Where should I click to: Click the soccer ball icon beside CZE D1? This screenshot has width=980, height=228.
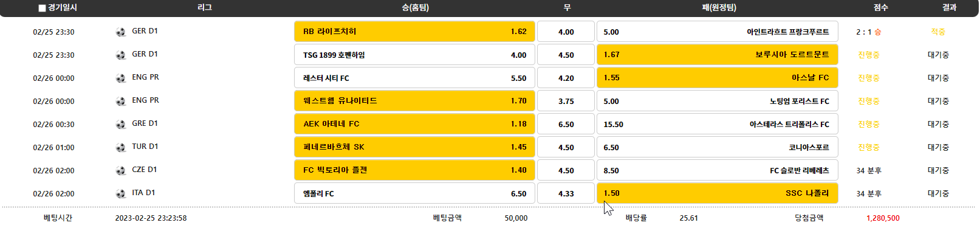coord(121,170)
